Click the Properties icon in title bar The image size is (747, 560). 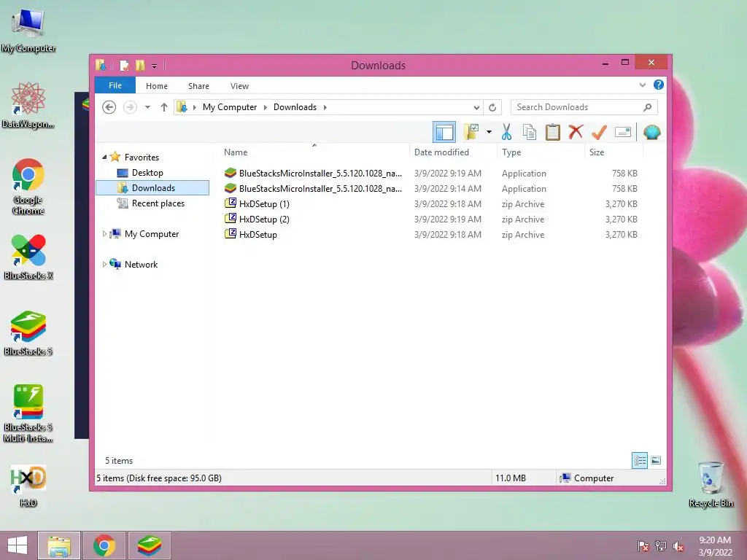click(x=124, y=65)
